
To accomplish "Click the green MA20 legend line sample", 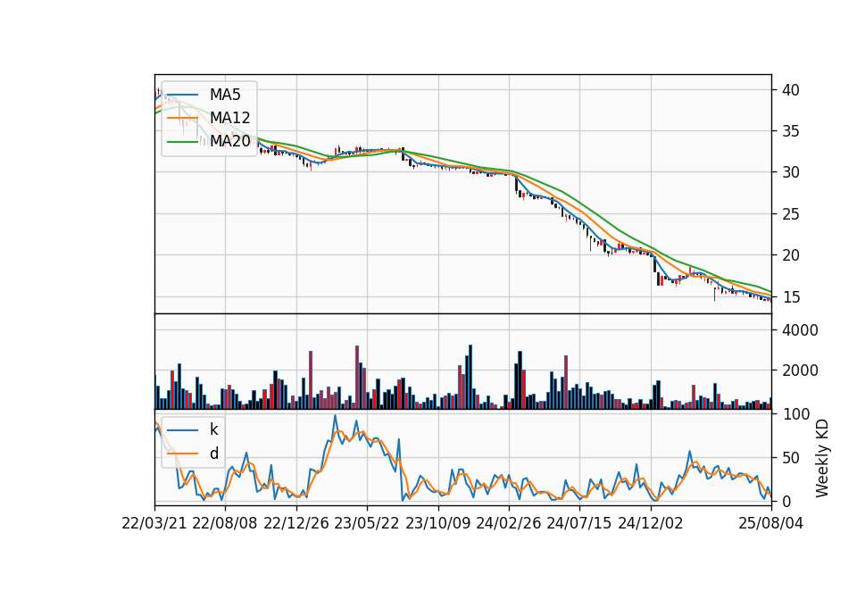I will [x=182, y=142].
